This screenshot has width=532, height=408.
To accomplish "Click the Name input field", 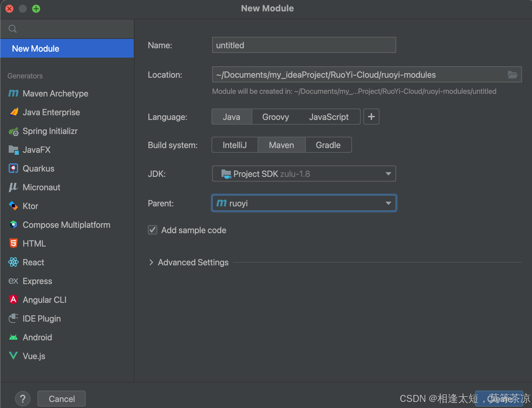I will click(304, 45).
